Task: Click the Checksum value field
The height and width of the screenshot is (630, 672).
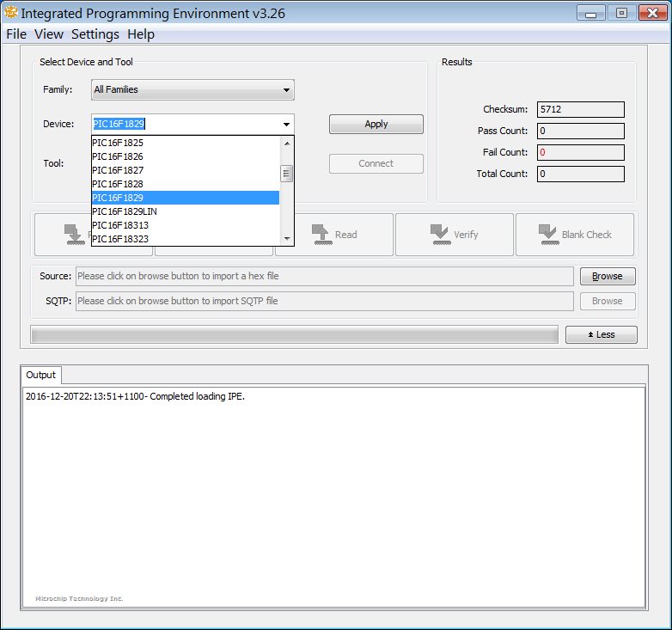Action: coord(580,110)
